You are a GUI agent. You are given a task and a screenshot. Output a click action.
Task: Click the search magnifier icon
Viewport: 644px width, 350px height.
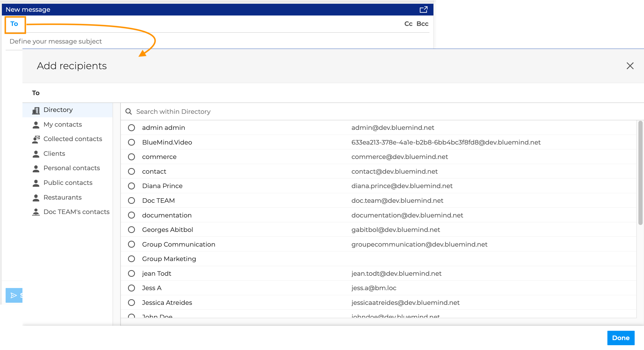pos(129,112)
